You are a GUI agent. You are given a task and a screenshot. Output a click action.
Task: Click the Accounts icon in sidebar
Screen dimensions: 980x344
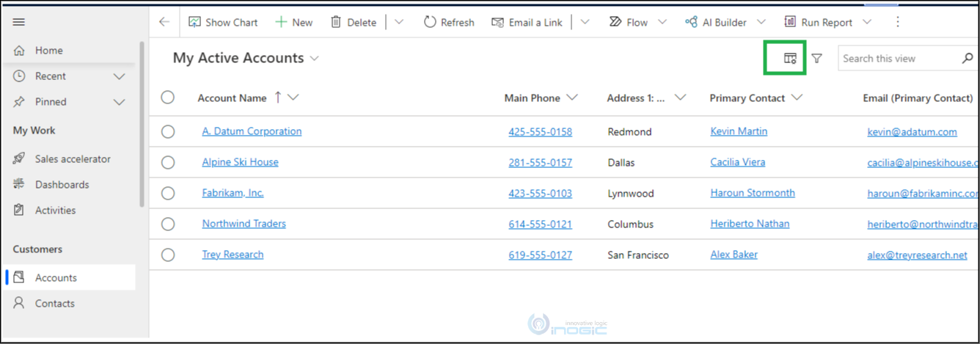[x=20, y=277]
